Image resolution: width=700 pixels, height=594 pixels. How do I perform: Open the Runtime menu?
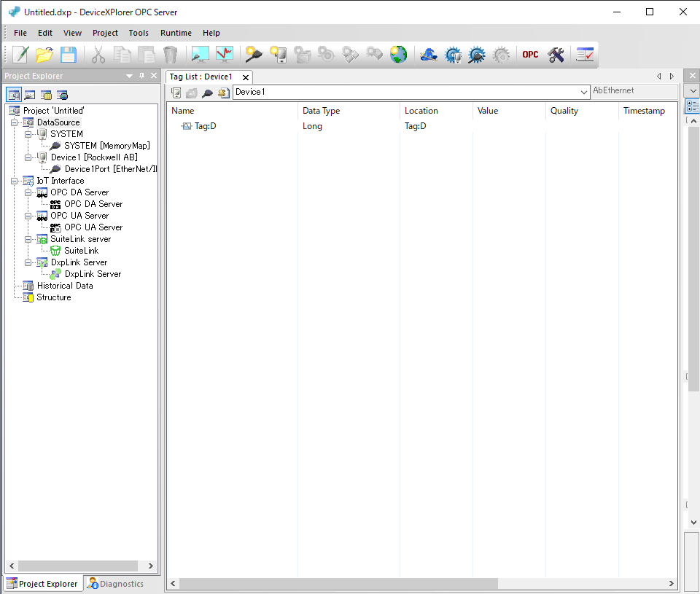tap(176, 33)
